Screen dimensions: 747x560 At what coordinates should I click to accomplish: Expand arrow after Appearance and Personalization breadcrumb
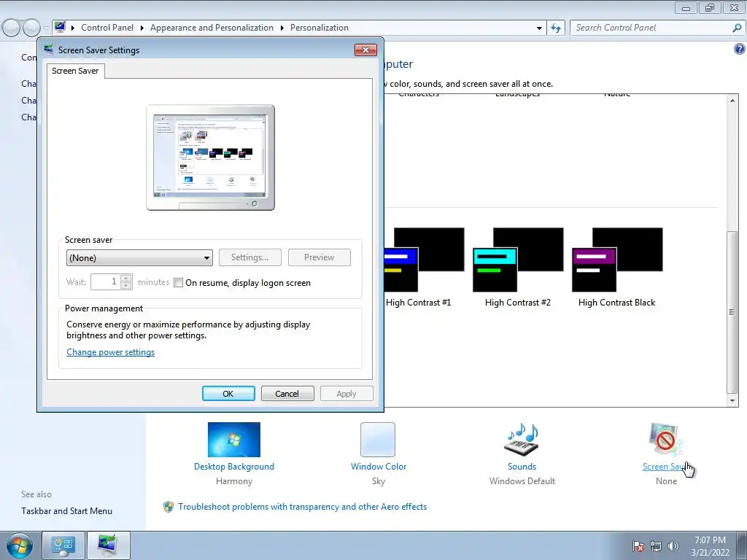(x=282, y=28)
